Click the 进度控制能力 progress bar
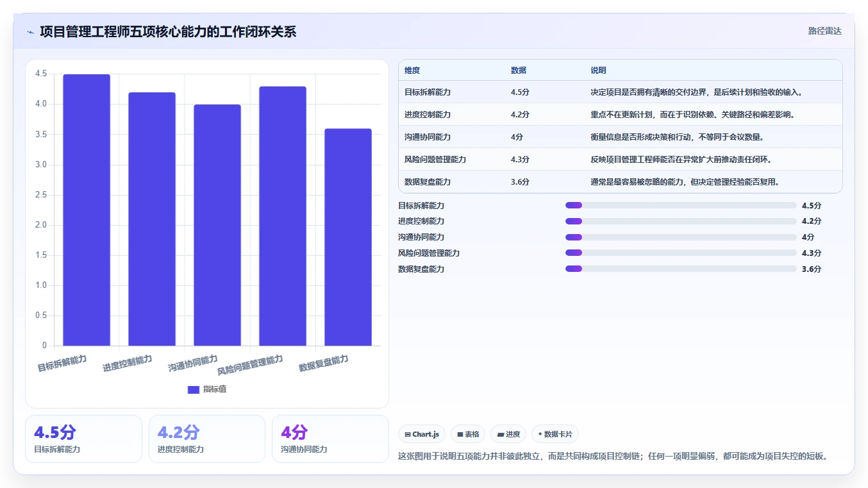The image size is (868, 488). tap(681, 221)
